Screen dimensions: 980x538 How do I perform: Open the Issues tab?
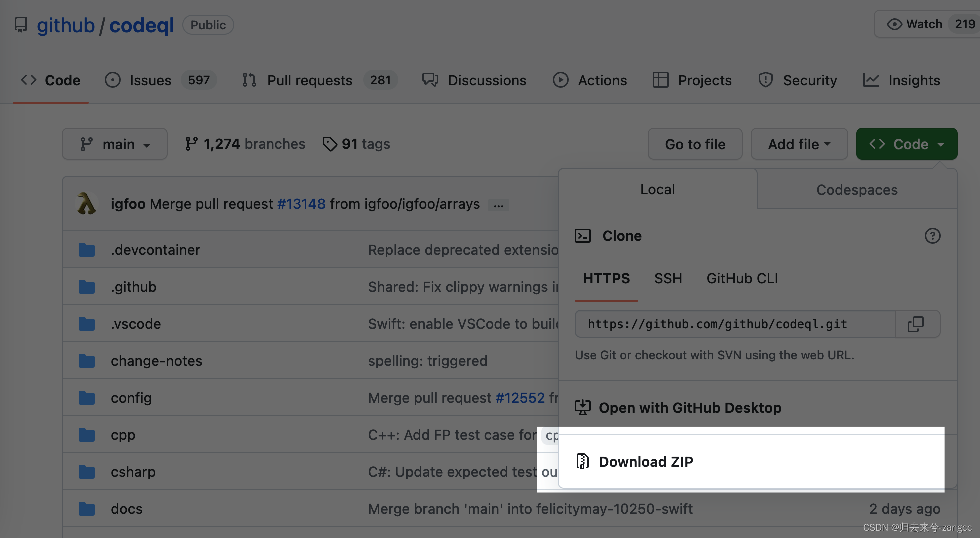[160, 80]
